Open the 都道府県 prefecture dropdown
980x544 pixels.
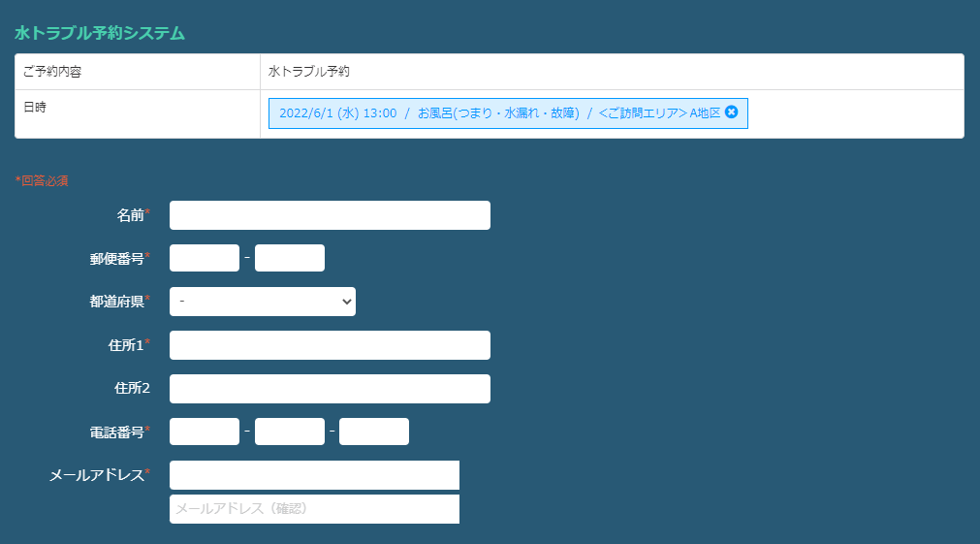pos(263,302)
